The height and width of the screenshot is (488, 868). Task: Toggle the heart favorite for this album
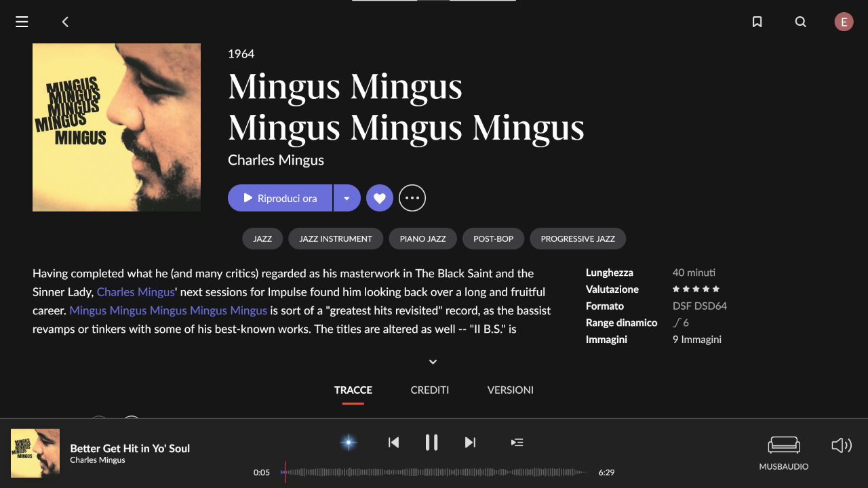click(x=380, y=198)
